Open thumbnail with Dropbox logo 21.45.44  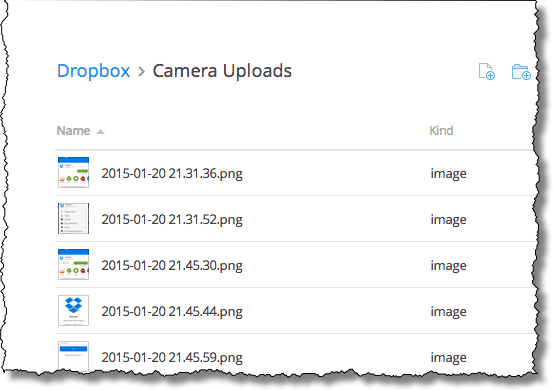[73, 310]
